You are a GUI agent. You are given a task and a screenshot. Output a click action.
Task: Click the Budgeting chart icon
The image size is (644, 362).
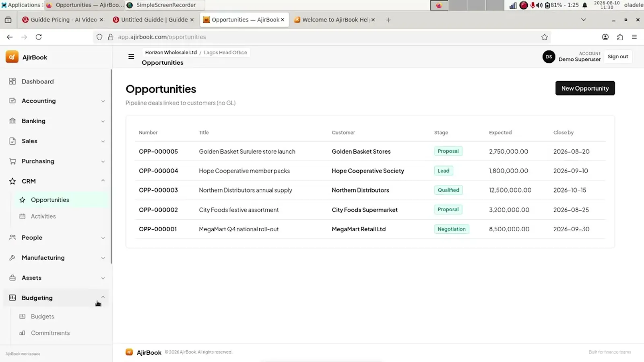(x=12, y=298)
